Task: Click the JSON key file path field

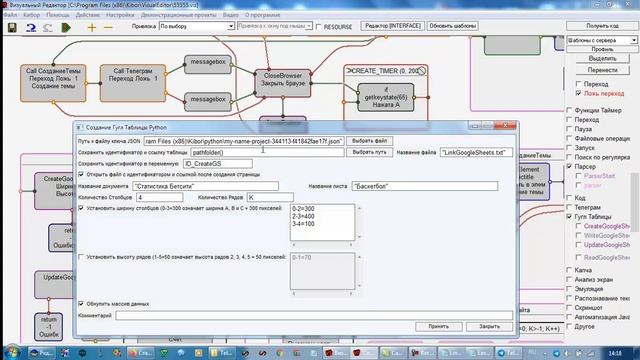Action: click(x=244, y=141)
